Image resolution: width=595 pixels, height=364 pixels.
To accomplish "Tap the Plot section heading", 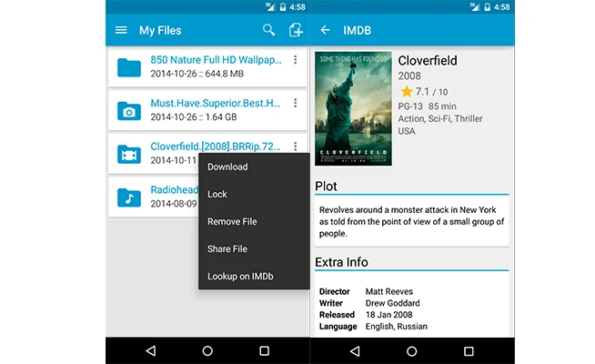I will point(326,186).
